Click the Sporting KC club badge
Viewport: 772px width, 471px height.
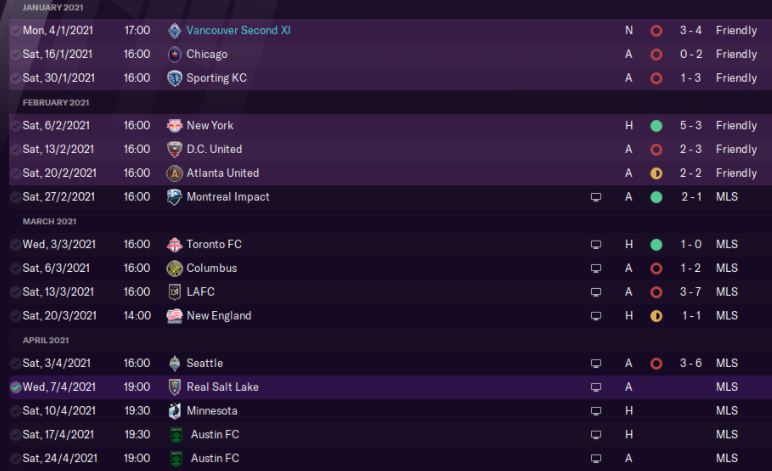[x=175, y=78]
